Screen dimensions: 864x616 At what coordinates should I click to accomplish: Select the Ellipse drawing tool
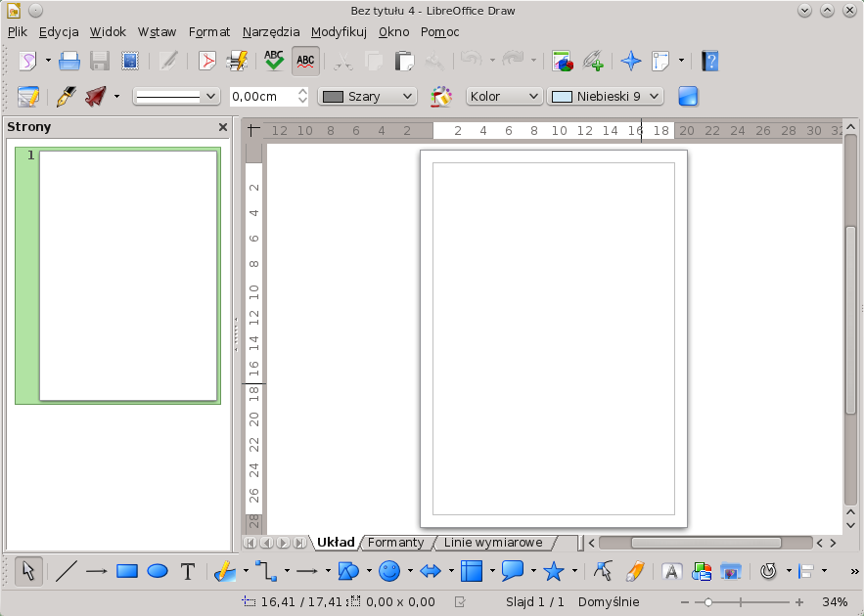(158, 572)
